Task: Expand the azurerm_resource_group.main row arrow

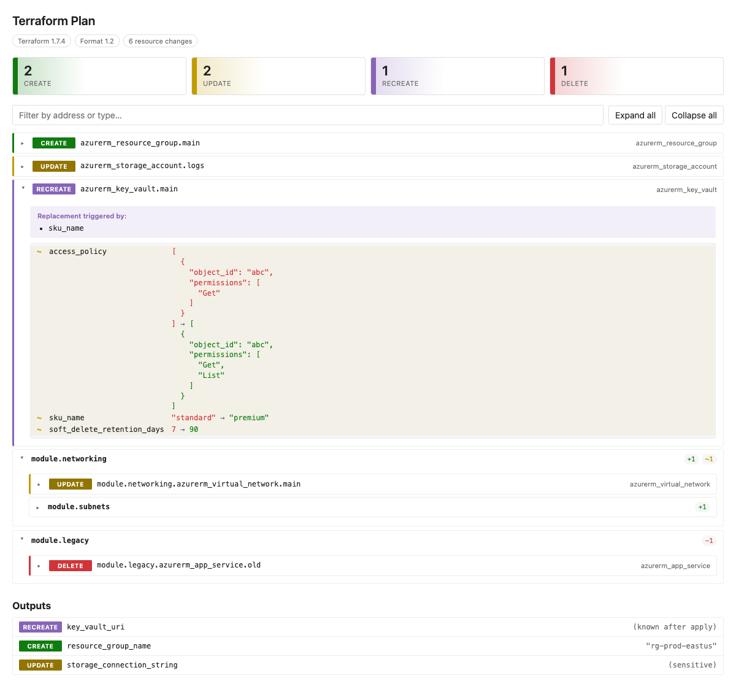Action: [x=23, y=144]
